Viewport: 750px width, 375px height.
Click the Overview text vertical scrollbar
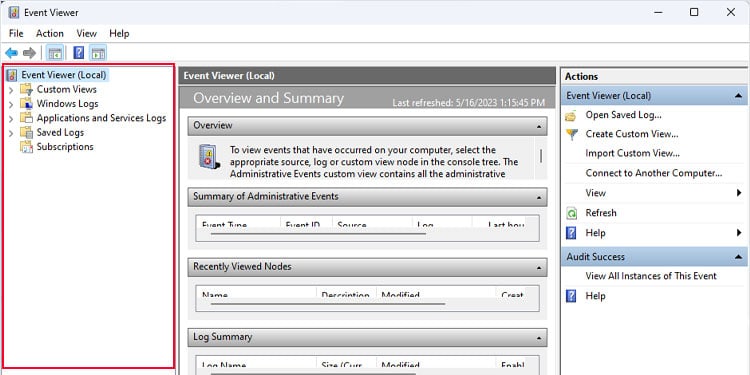point(541,156)
